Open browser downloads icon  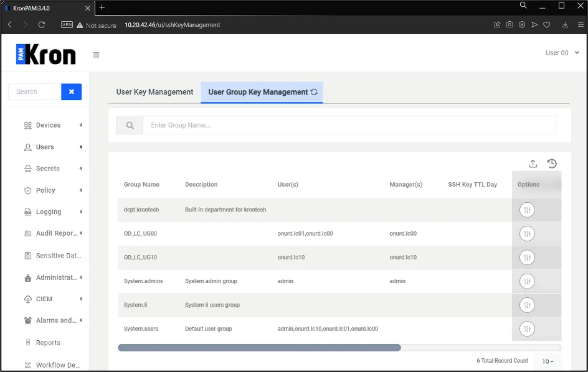tap(565, 25)
